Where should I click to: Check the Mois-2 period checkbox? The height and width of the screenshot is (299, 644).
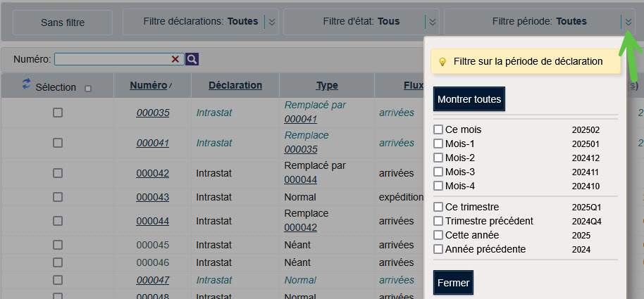(438, 158)
